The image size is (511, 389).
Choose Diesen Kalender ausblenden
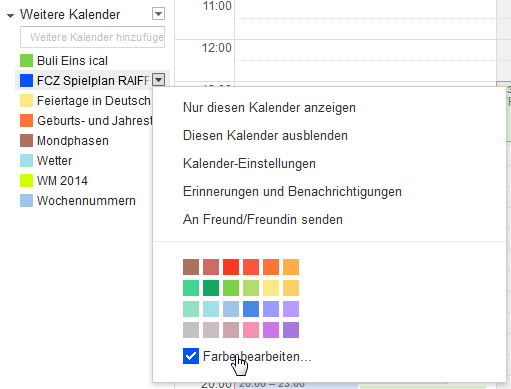(265, 136)
